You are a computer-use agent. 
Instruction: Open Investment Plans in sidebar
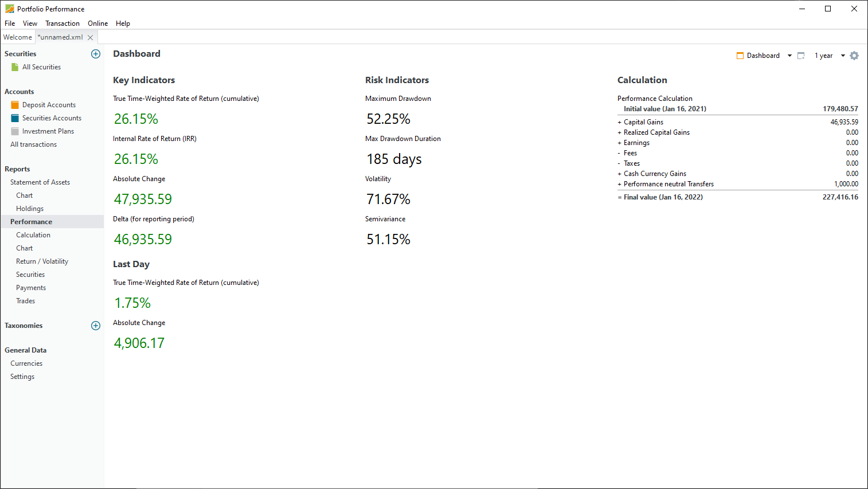[x=48, y=131]
